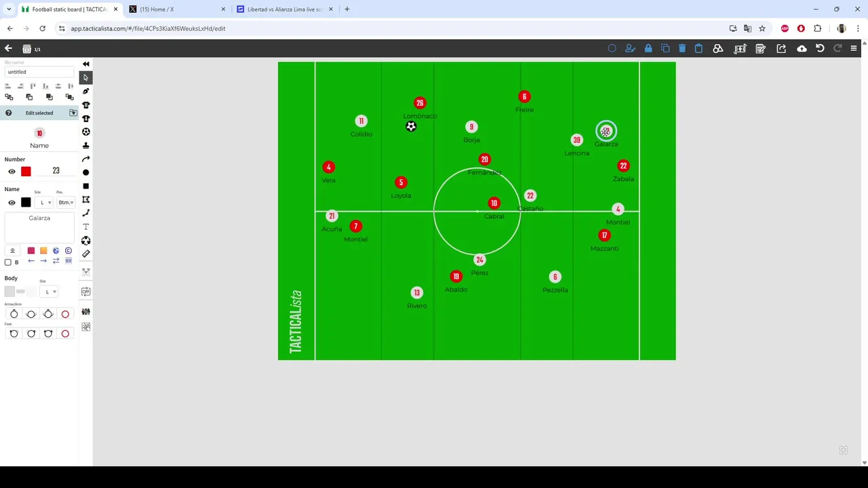Select the text tool
Screen dimensions: 868x488
85,227
